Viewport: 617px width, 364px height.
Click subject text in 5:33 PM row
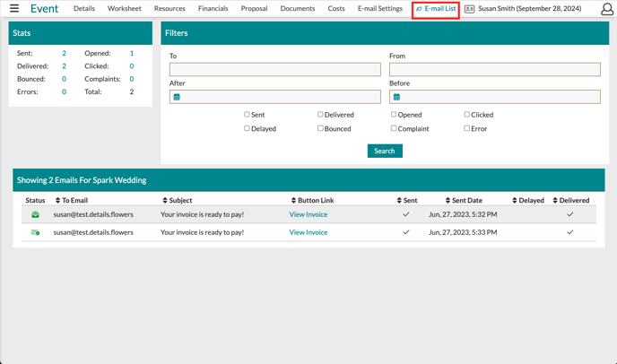click(203, 232)
